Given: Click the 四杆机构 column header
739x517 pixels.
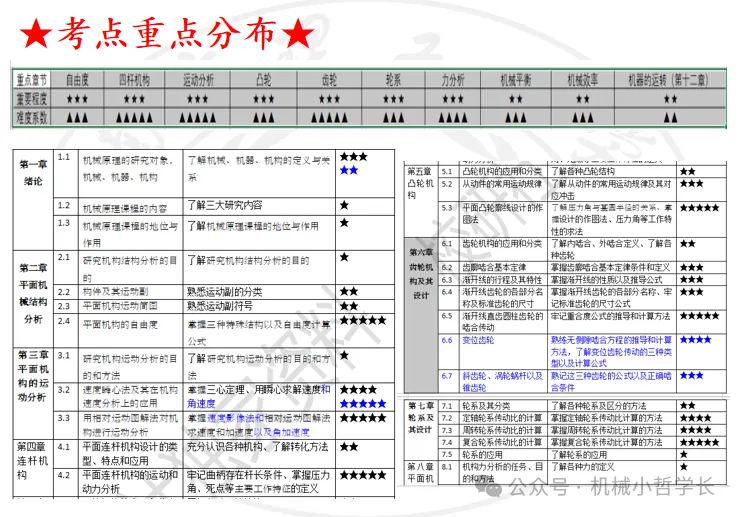Looking at the screenshot, I should [134, 80].
